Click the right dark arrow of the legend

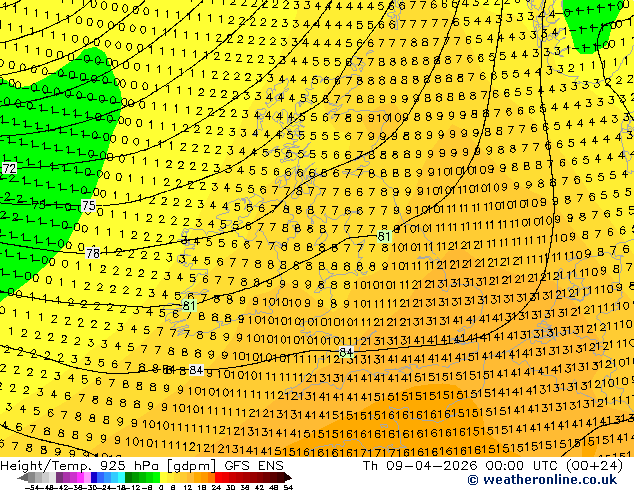pyautogui.click(x=288, y=477)
